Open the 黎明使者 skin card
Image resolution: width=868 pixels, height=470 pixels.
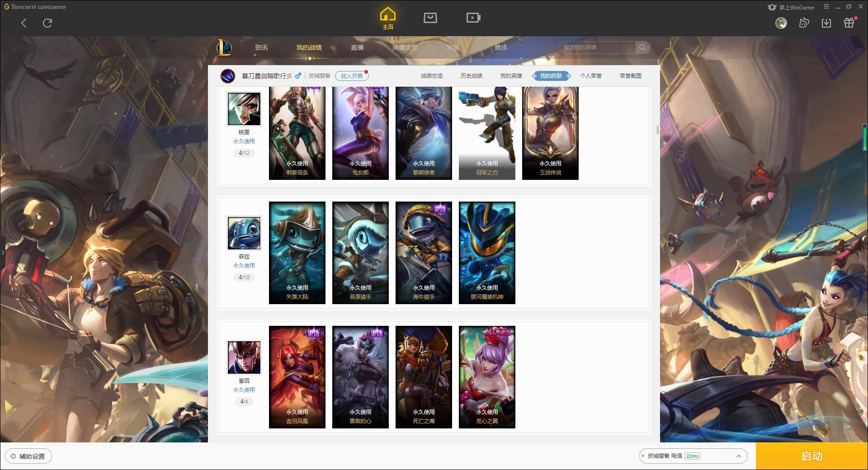click(x=424, y=133)
